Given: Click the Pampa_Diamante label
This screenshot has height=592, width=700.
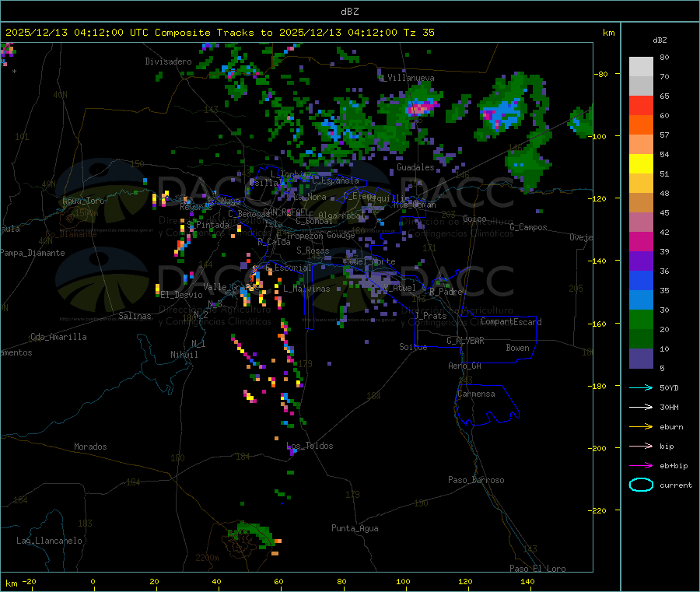Looking at the screenshot, I should pos(33,253).
